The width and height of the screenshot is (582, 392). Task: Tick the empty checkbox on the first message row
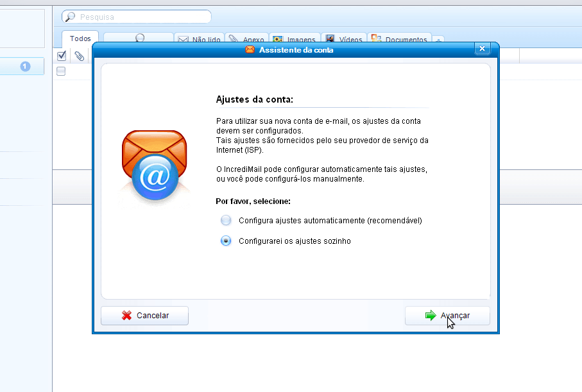click(x=61, y=71)
